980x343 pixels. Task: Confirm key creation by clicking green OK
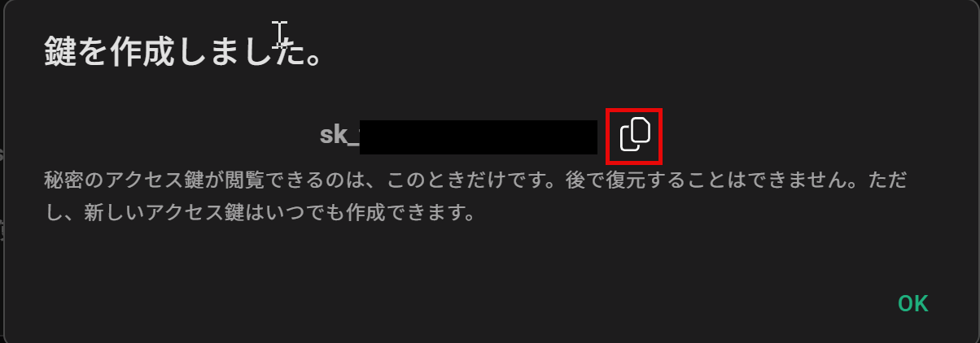(x=912, y=304)
